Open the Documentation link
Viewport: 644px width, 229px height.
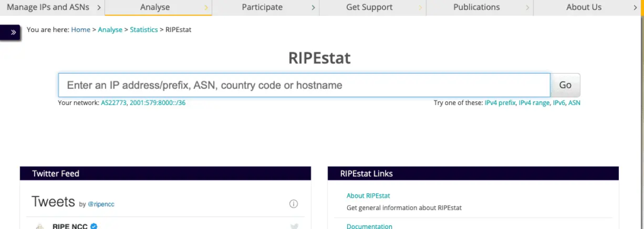[369, 226]
